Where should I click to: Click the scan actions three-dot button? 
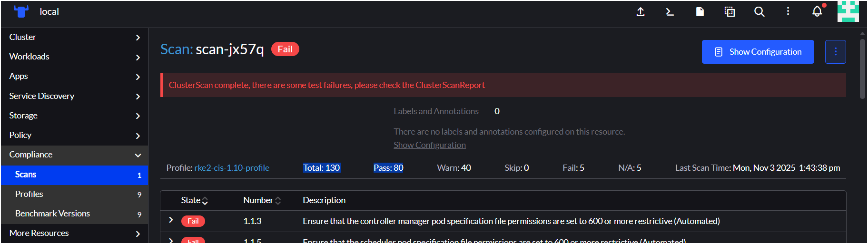835,52
